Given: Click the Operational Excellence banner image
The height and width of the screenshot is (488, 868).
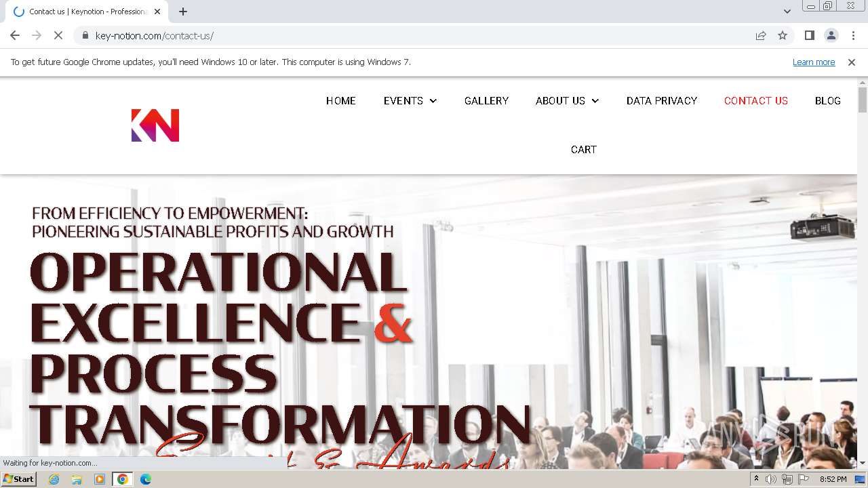Looking at the screenshot, I should point(429,322).
